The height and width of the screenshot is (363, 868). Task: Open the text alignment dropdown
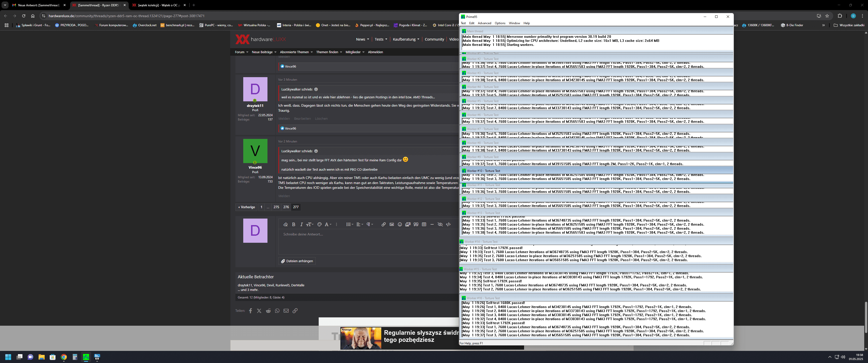coord(360,225)
